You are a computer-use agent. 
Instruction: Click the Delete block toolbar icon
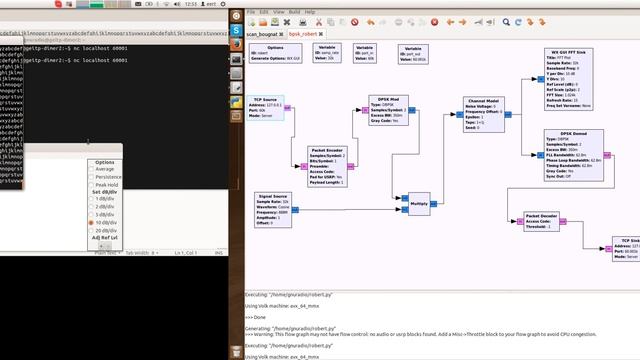pos(355,22)
